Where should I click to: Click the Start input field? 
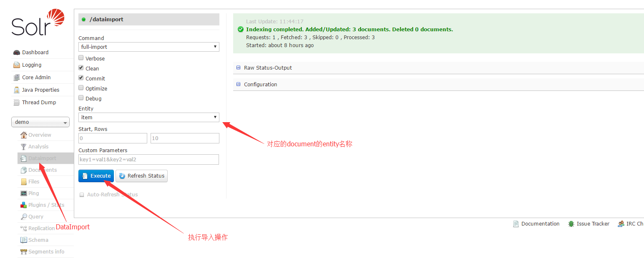point(113,138)
